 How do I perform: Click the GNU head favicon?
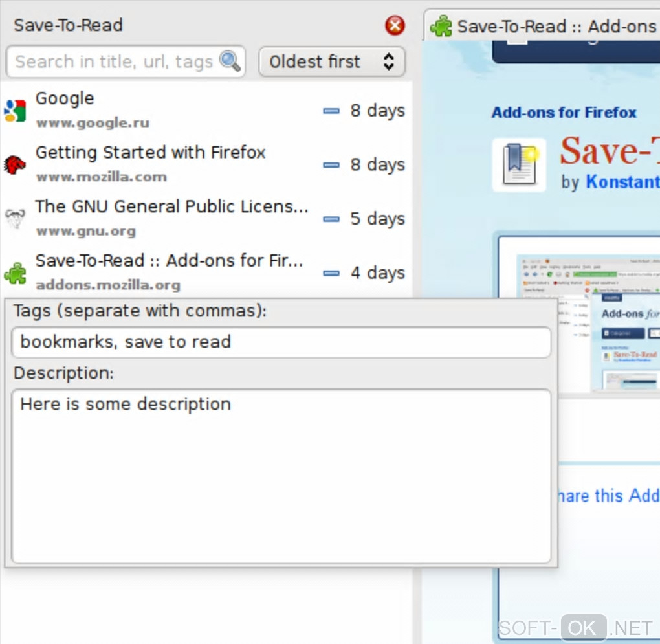tap(15, 219)
